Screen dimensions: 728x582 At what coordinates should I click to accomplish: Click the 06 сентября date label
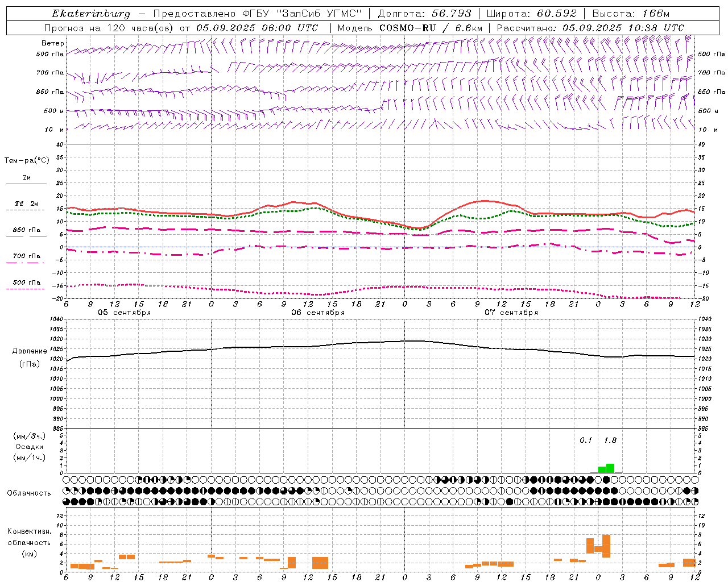[318, 313]
